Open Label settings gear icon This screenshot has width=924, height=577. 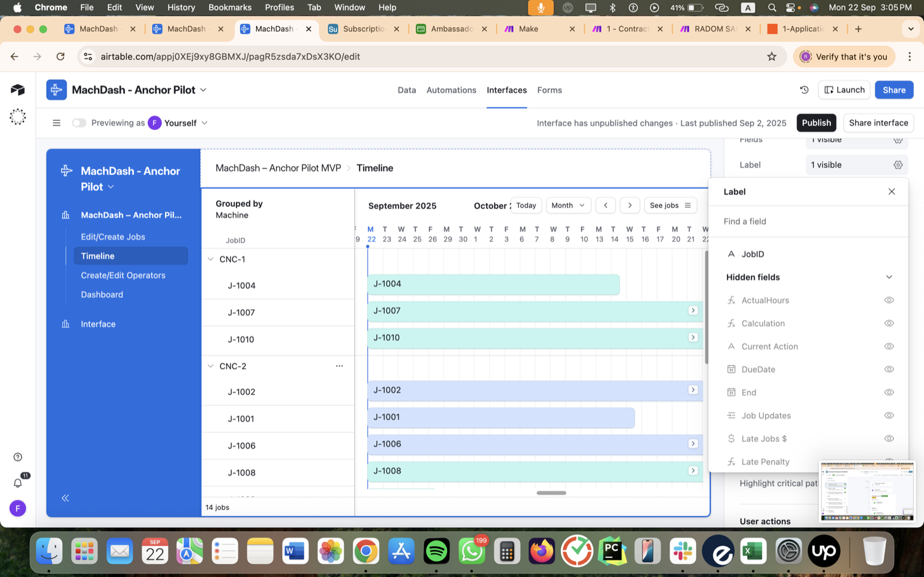click(898, 165)
